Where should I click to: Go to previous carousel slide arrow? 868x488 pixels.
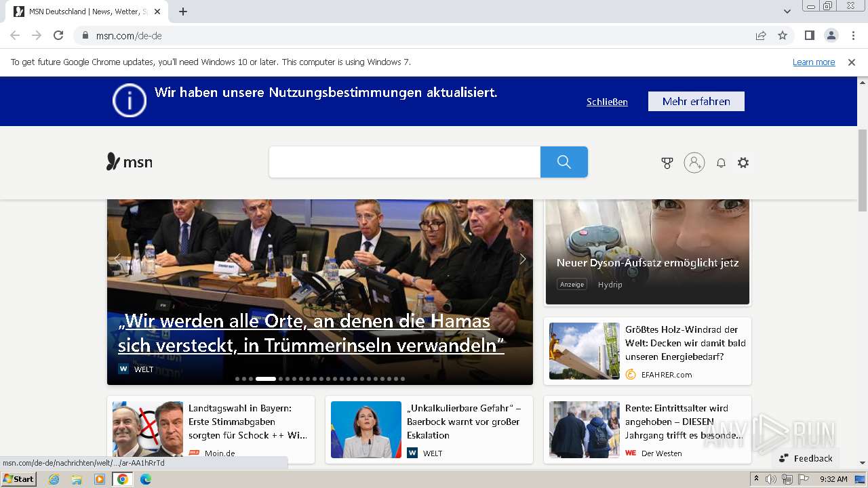pyautogui.click(x=117, y=258)
